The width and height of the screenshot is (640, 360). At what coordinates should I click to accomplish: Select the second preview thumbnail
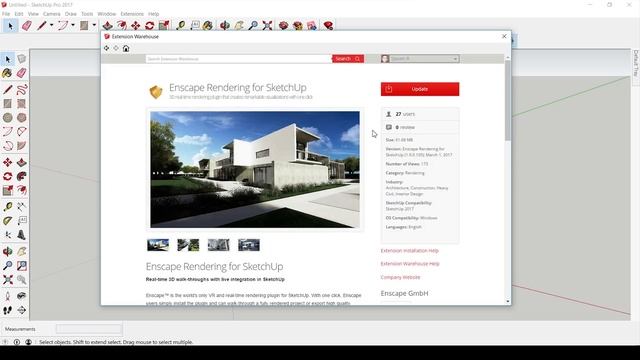tap(188, 245)
